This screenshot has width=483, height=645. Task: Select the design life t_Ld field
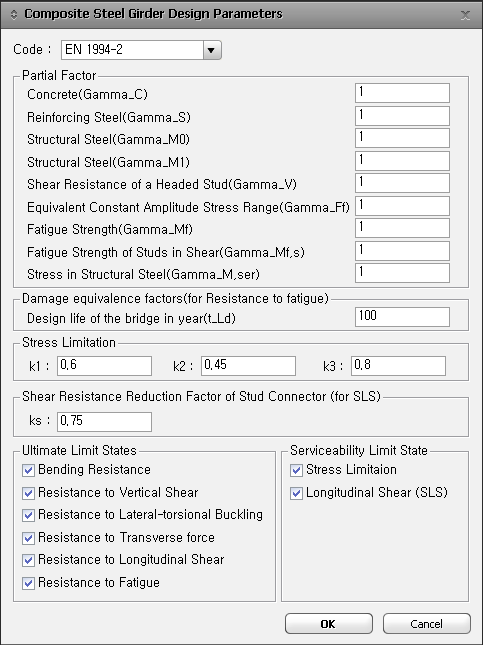coord(402,317)
